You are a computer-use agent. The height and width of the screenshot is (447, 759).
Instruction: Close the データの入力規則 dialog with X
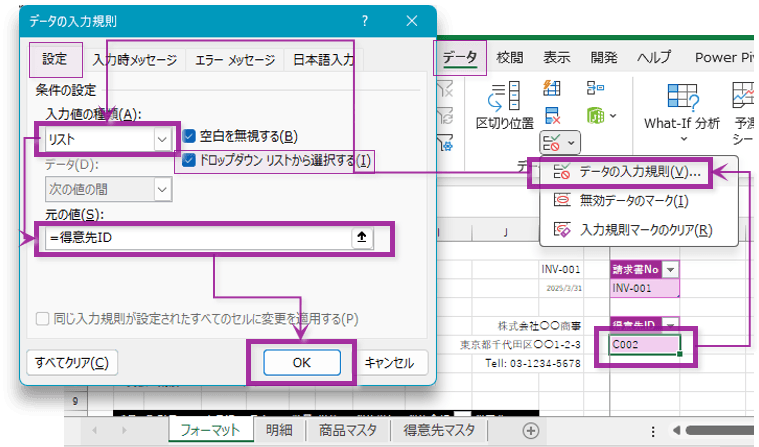click(411, 21)
